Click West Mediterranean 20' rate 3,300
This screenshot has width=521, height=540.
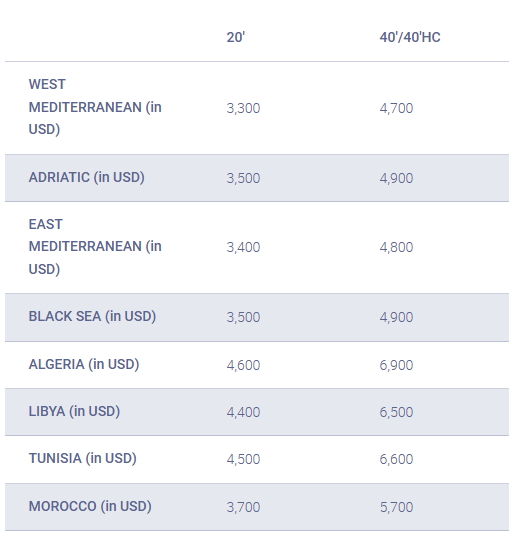point(243,108)
